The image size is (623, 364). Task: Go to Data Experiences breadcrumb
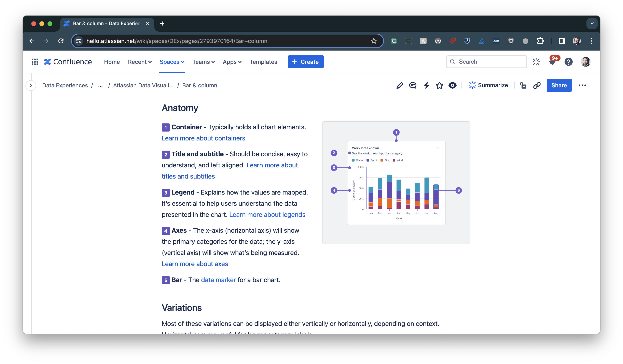[65, 86]
